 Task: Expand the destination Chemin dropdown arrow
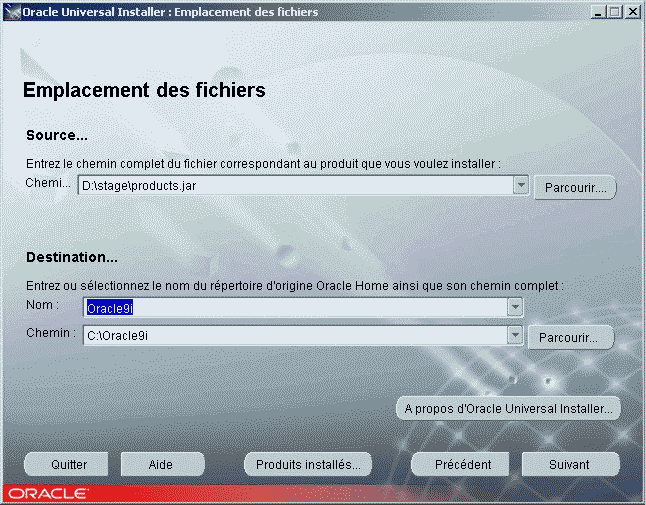515,336
